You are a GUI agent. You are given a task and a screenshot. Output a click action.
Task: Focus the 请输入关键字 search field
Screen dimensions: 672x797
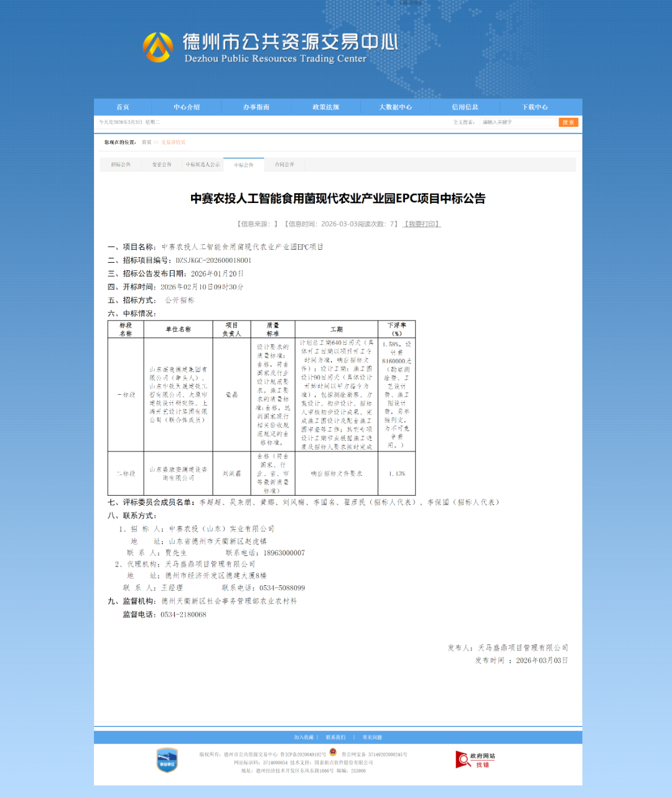(518, 122)
